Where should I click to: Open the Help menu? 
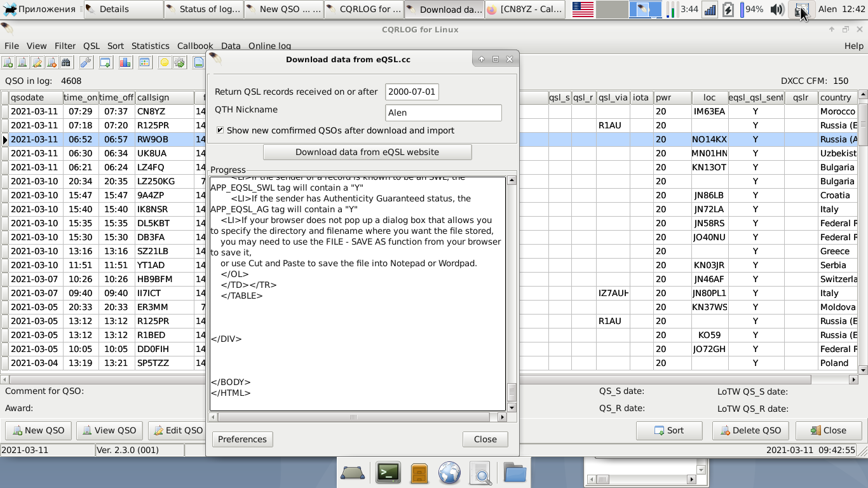point(853,46)
